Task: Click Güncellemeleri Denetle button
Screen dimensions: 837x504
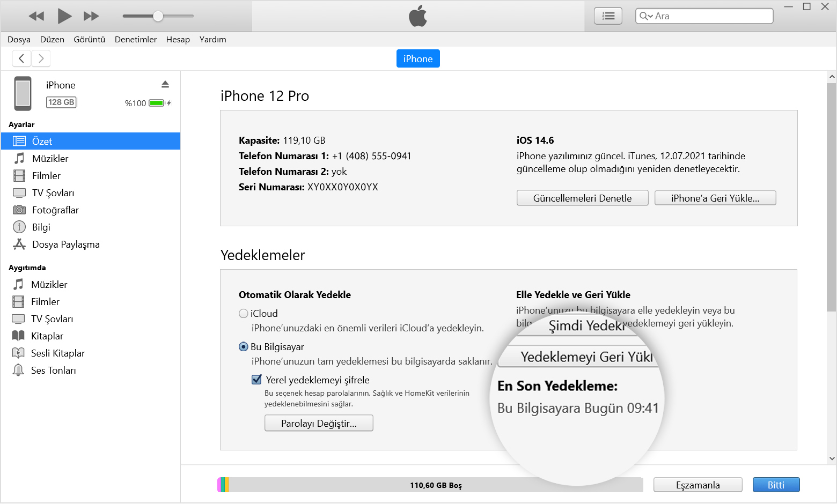Action: (x=582, y=198)
